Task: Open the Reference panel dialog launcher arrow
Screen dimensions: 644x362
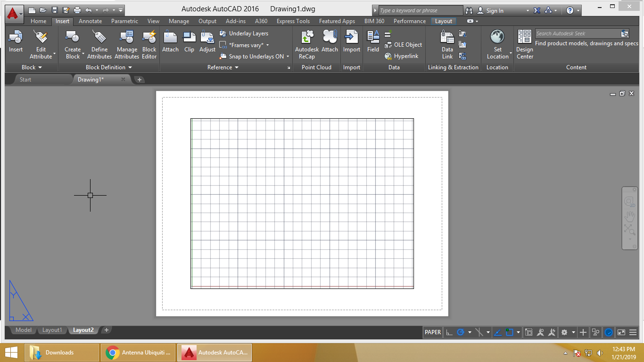Action: 289,68
